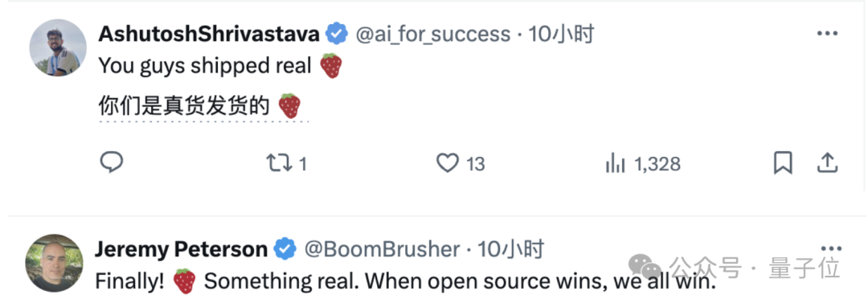This screenshot has height=303, width=868.
Task: Share Ashutosh's tweet via upload icon
Action: click(826, 163)
